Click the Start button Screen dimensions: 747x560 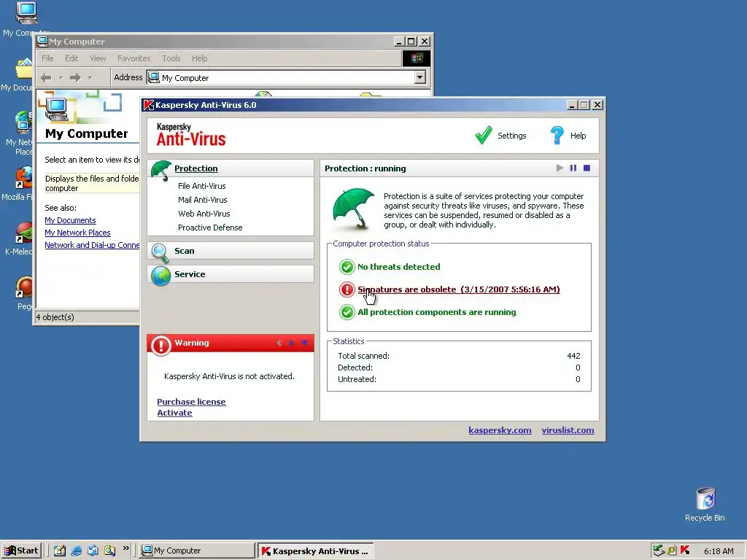(21, 551)
